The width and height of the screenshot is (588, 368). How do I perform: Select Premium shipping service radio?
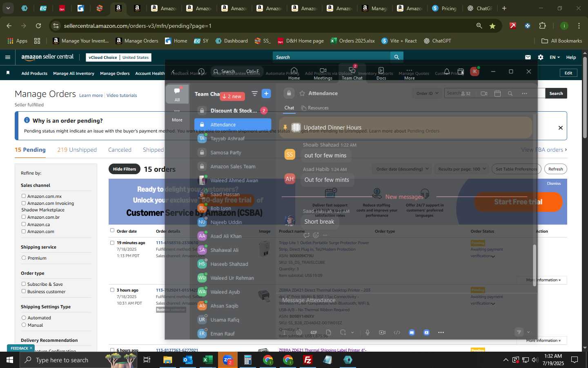(24, 258)
